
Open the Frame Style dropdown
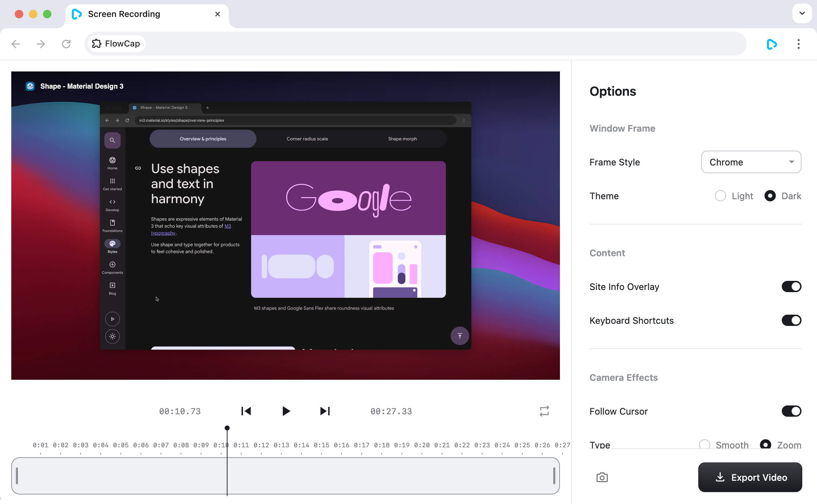(751, 162)
